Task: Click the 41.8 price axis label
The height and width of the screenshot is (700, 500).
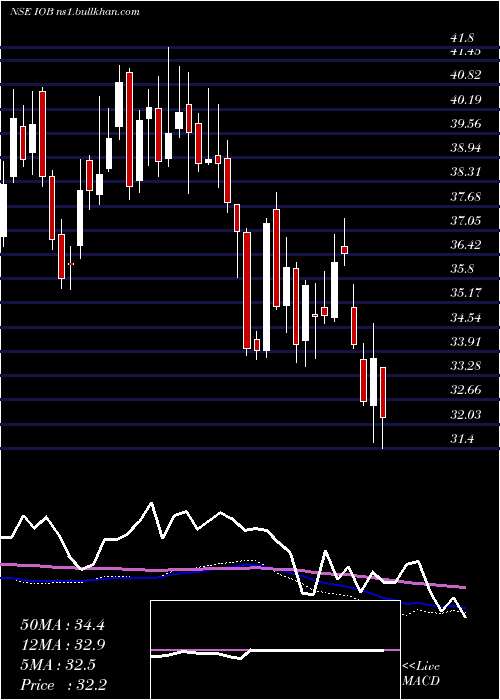Action: (462, 38)
